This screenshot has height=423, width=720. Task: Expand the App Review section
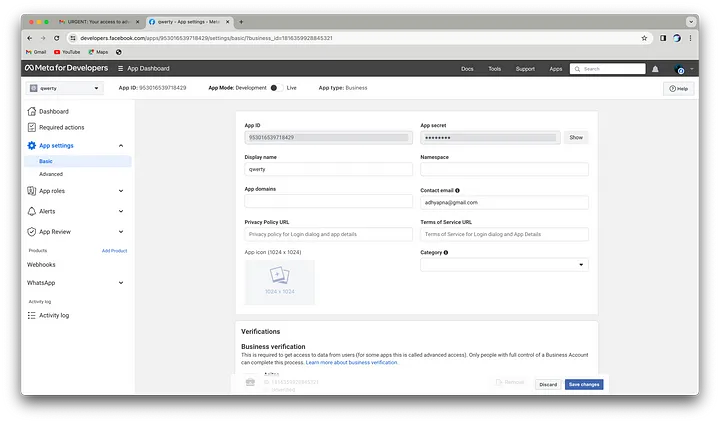coord(121,231)
